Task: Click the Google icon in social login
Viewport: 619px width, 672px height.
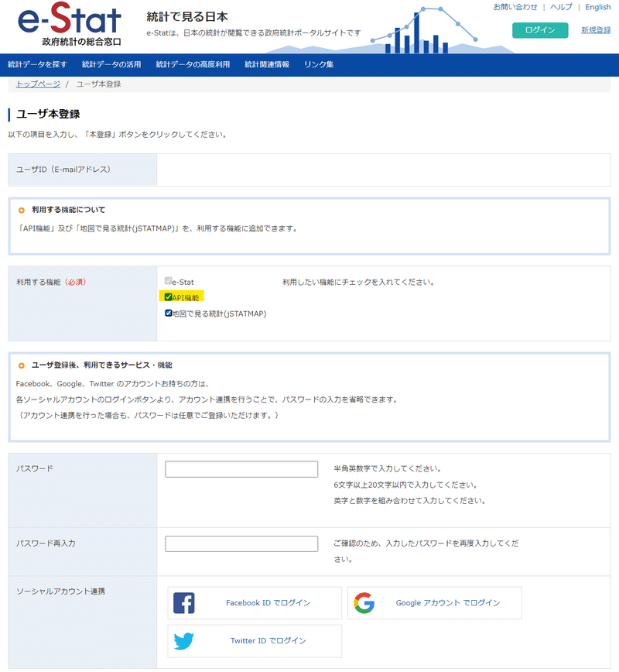Action: point(364,602)
